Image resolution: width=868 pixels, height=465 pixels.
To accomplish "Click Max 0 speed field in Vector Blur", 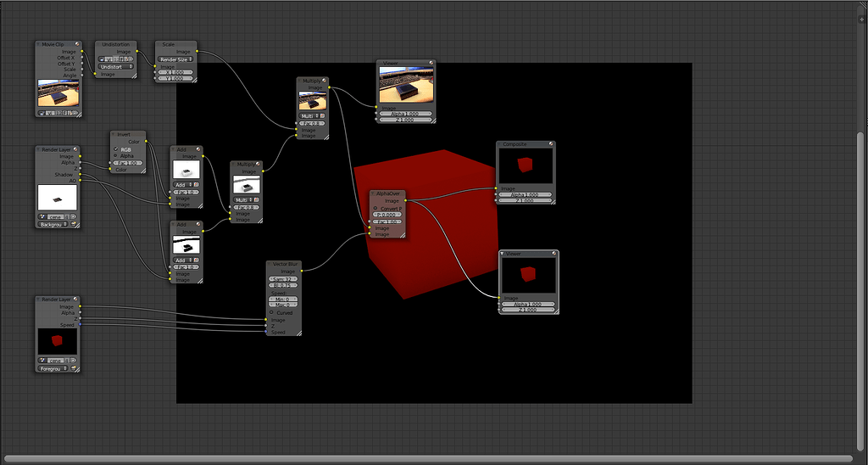I will [x=283, y=305].
